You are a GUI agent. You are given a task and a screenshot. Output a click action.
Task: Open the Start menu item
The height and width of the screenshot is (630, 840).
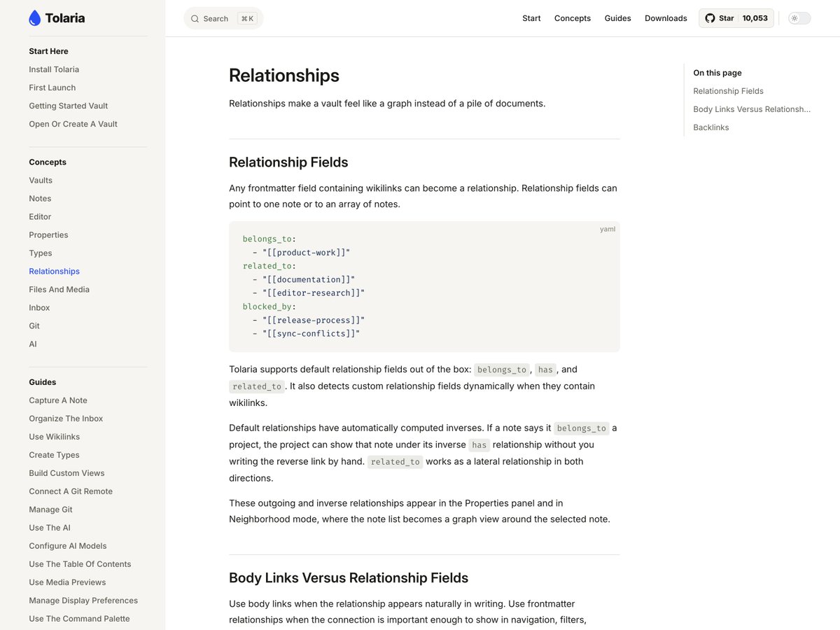click(x=531, y=18)
